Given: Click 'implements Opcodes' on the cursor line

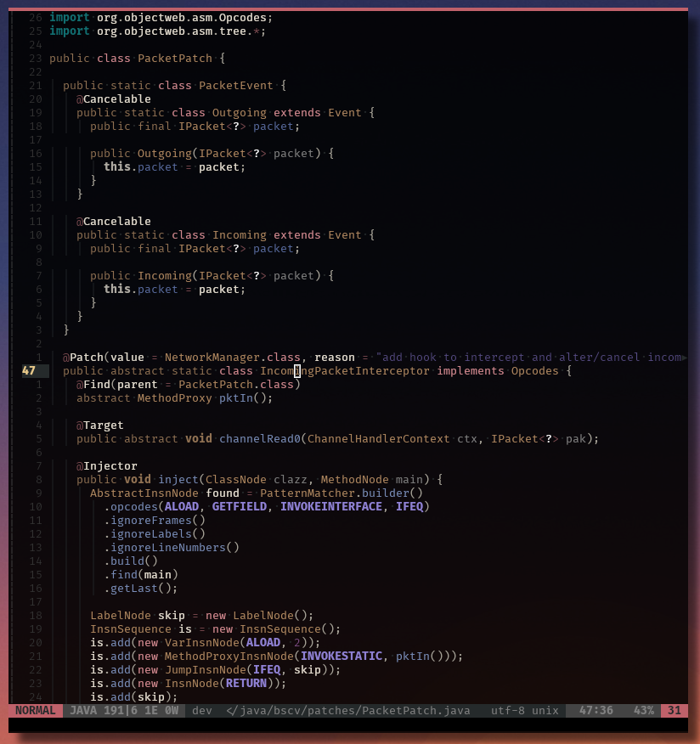Looking at the screenshot, I should tap(497, 370).
